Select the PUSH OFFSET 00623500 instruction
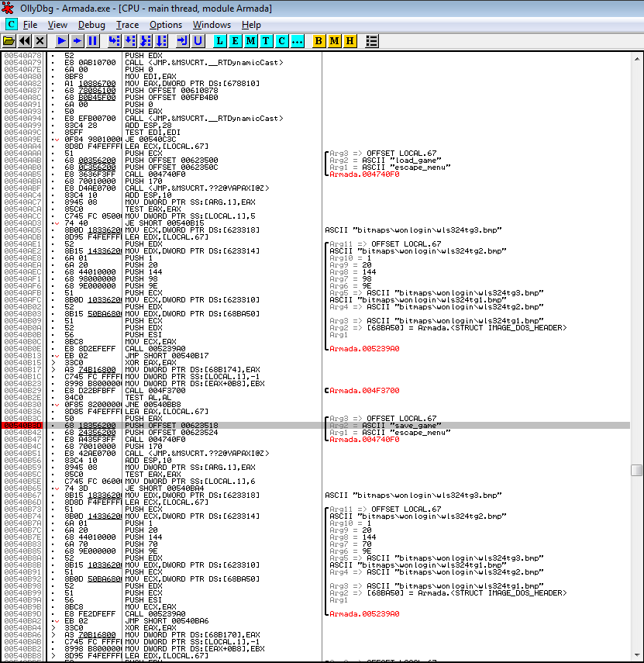This screenshot has height=663, width=644. point(171,161)
